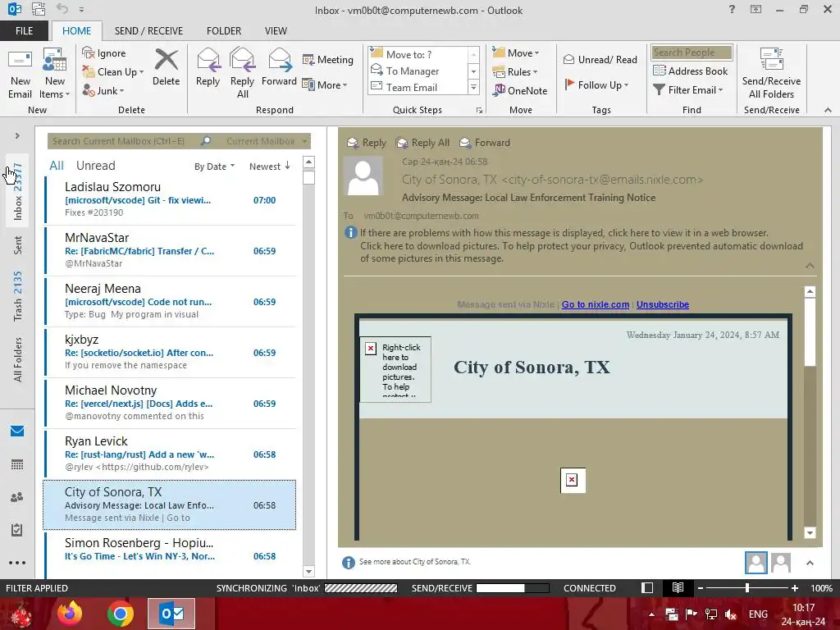The image size is (840, 630).
Task: Delete the selected message
Action: [x=166, y=67]
